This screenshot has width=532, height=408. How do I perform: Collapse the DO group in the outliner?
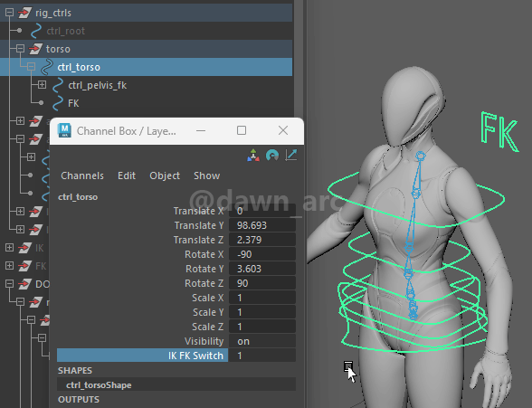[9, 283]
